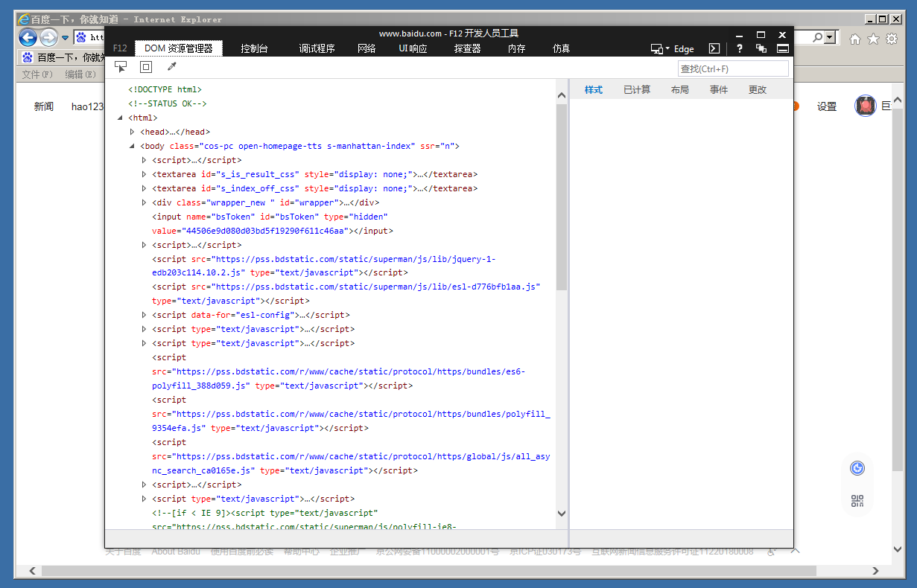Open the IE address bar dropdown arrow
This screenshot has width=917, height=588.
(831, 37)
